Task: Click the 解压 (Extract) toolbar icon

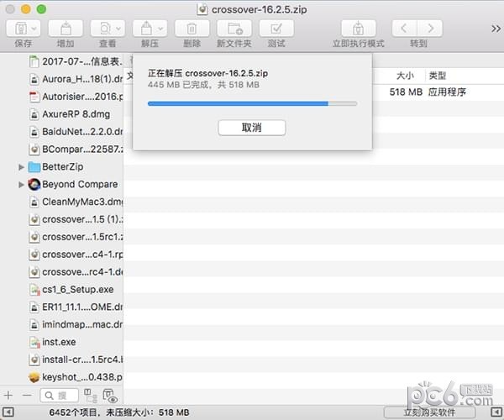Action: coord(146,29)
